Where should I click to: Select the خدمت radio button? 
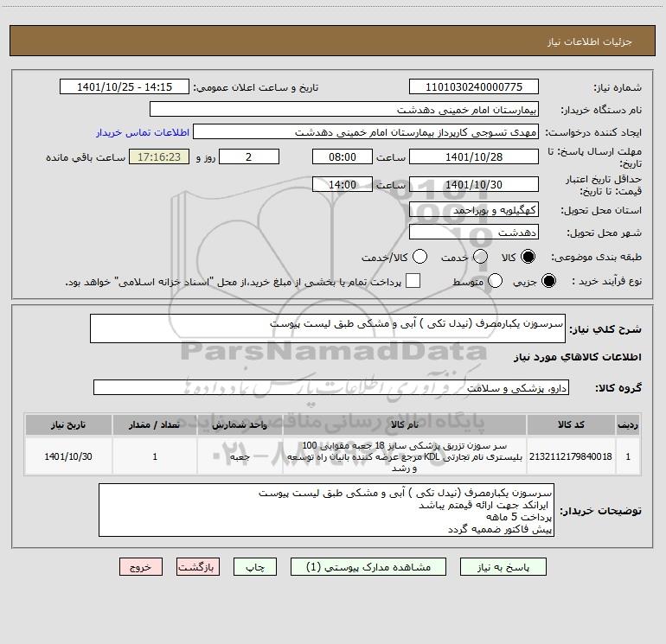tap(480, 257)
